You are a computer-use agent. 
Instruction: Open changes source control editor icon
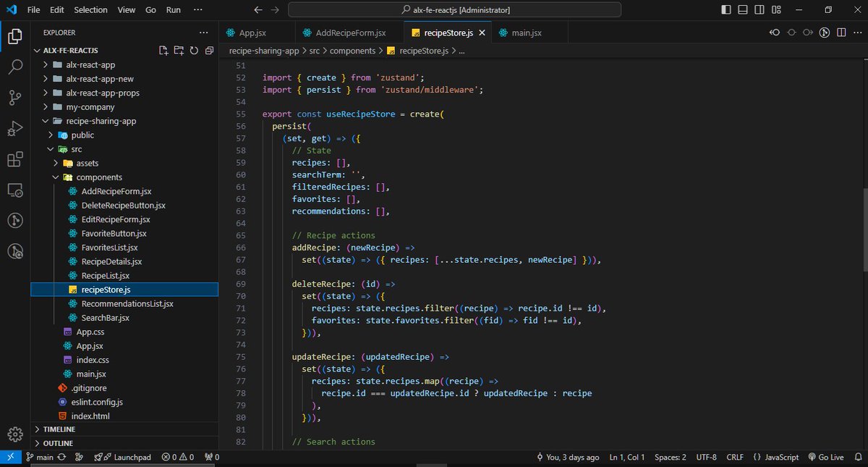[825, 33]
